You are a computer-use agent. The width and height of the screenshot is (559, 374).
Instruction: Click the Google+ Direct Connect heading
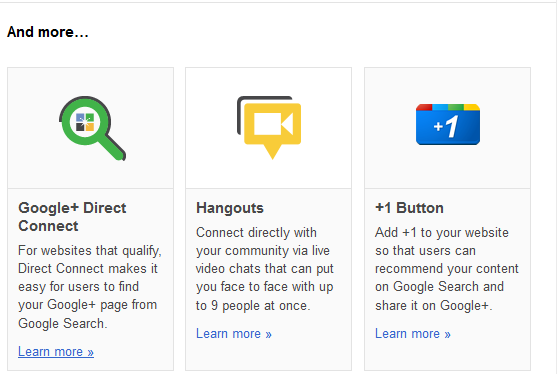tap(72, 217)
